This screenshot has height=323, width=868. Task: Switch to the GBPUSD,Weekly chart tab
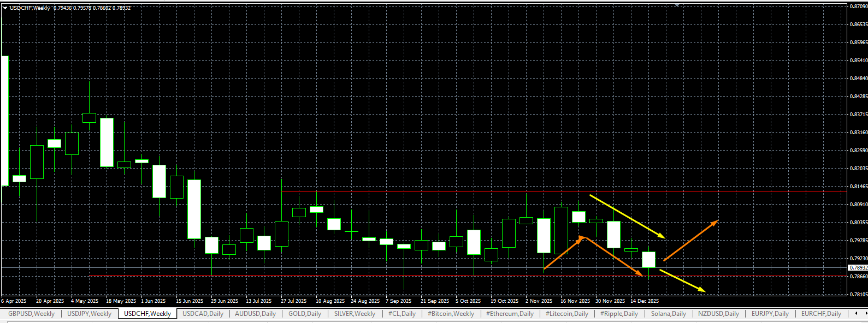(31, 314)
